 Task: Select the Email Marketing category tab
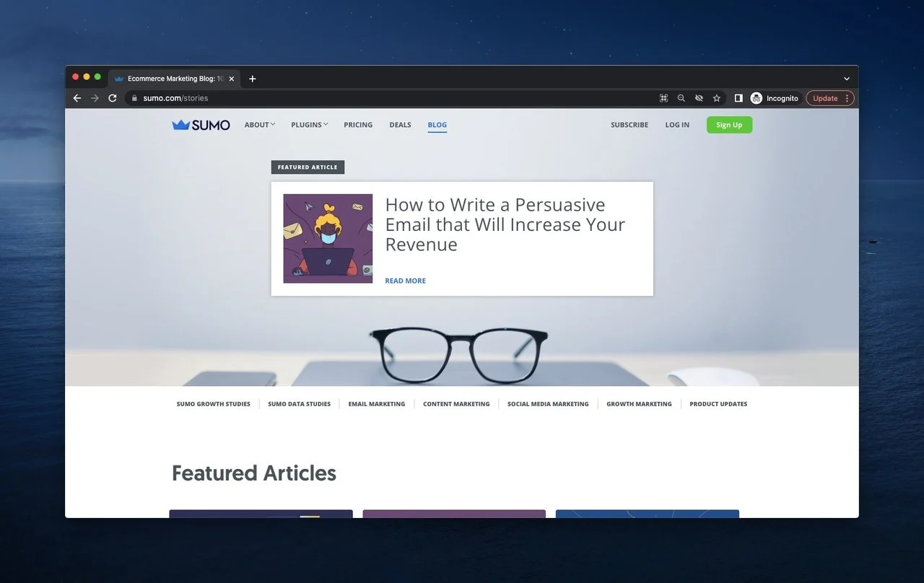[x=376, y=404]
